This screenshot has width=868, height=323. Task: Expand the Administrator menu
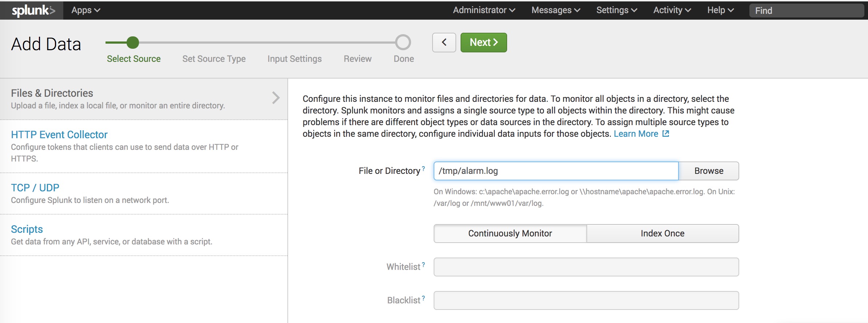pos(483,10)
